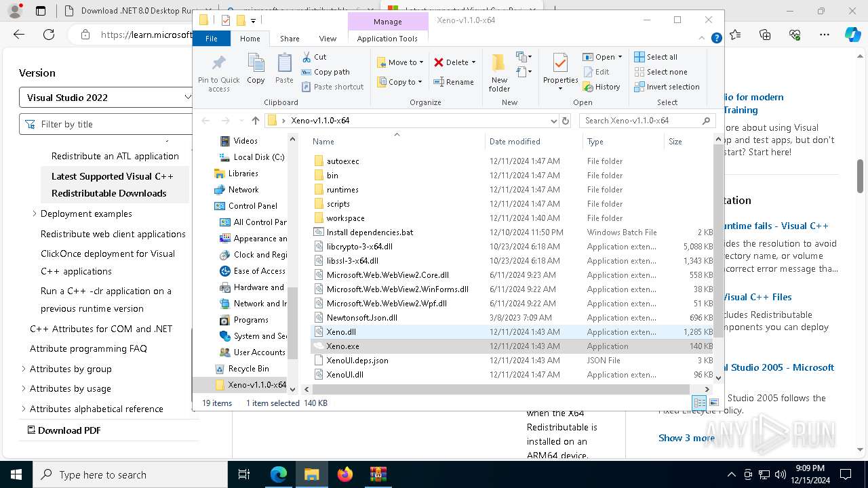This screenshot has height=488, width=868.
Task: Create a New folder
Action: (x=499, y=73)
